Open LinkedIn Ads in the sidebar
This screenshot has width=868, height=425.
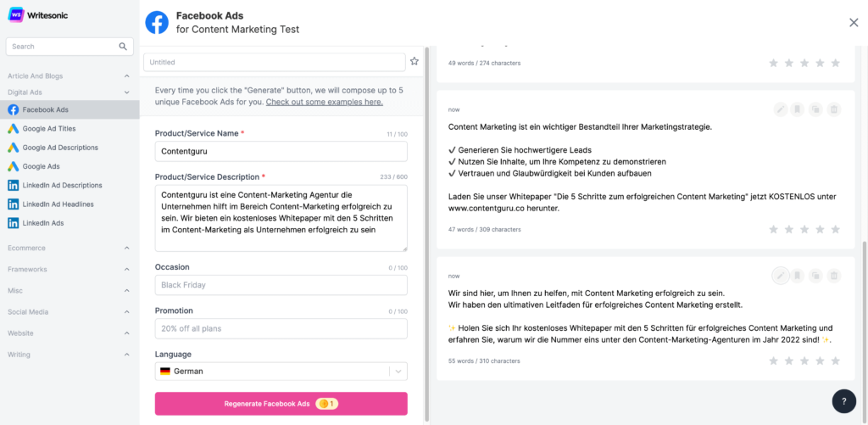coord(70,223)
